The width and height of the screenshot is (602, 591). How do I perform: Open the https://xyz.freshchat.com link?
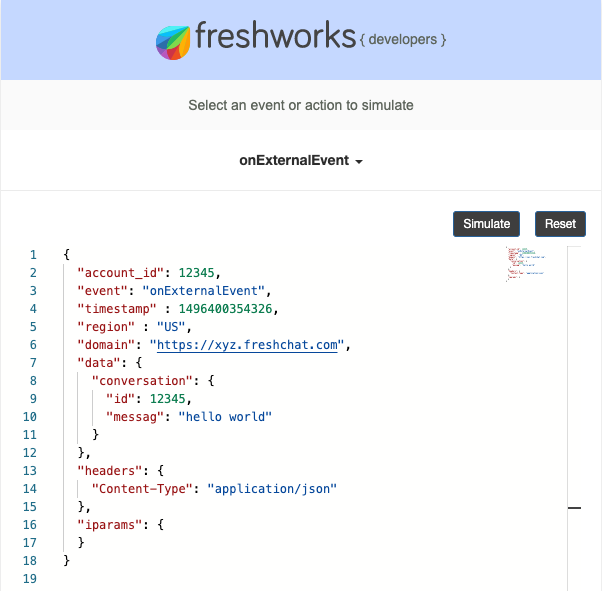pyautogui.click(x=247, y=345)
